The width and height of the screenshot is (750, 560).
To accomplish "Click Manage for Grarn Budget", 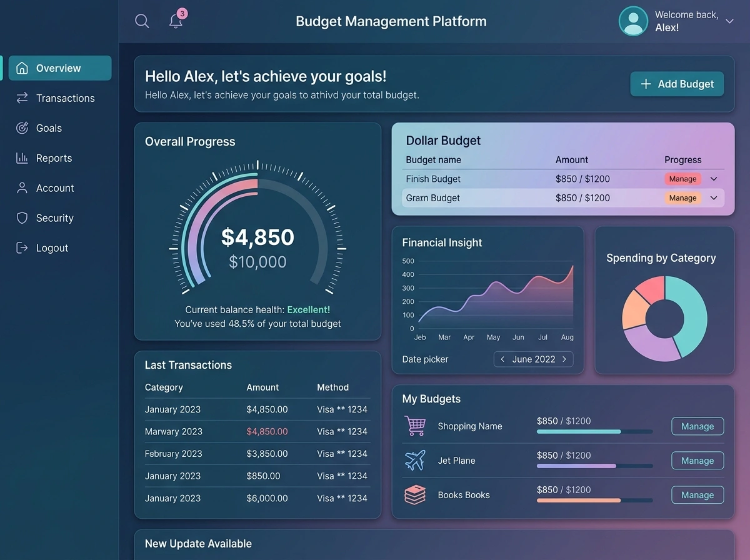I will (x=682, y=198).
